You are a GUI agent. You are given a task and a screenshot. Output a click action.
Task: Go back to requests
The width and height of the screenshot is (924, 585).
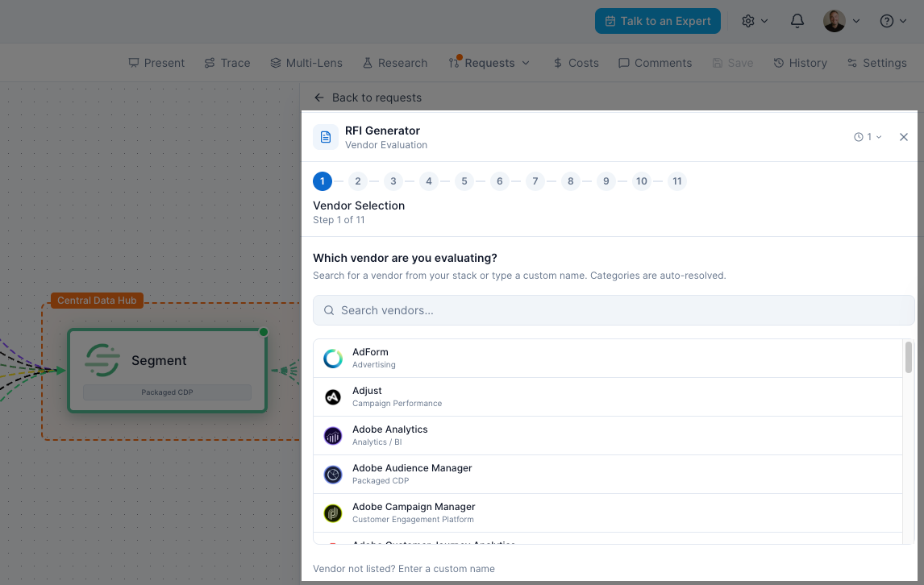[x=368, y=97]
